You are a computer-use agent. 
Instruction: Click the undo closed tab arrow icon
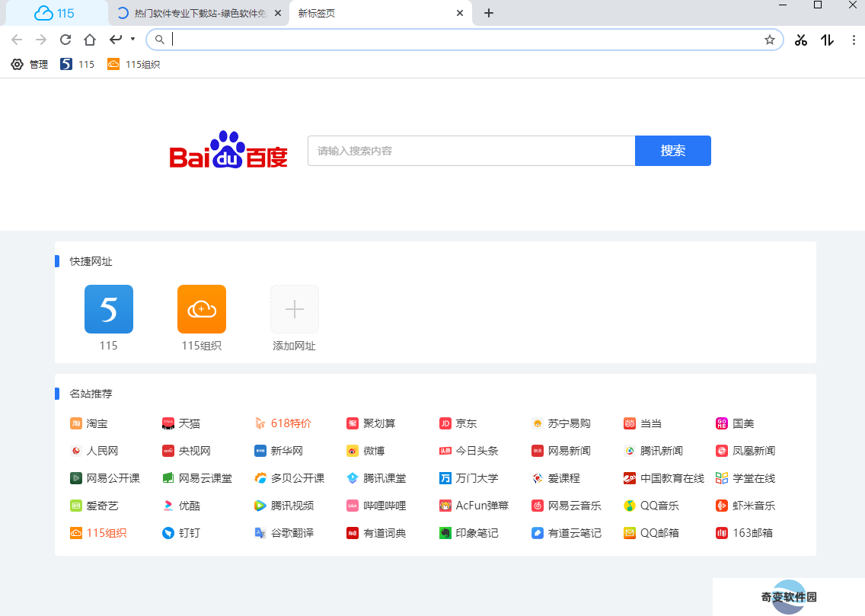(115, 39)
